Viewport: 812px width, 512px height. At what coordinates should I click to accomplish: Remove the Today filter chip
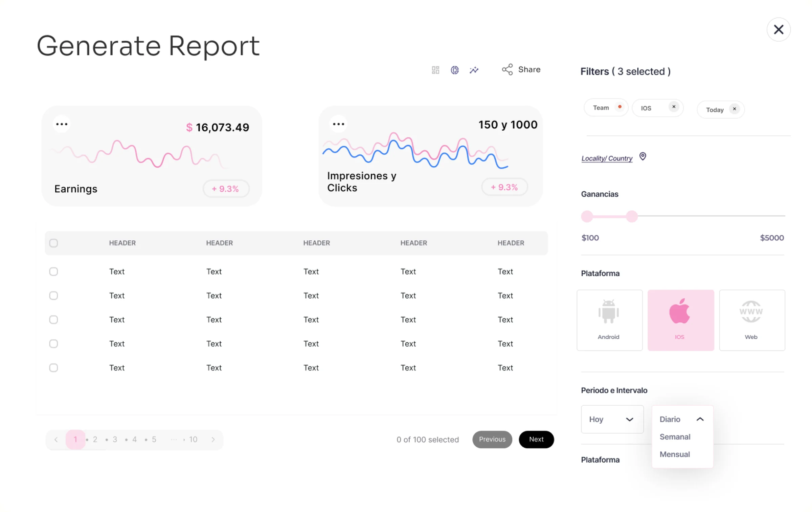click(x=734, y=109)
